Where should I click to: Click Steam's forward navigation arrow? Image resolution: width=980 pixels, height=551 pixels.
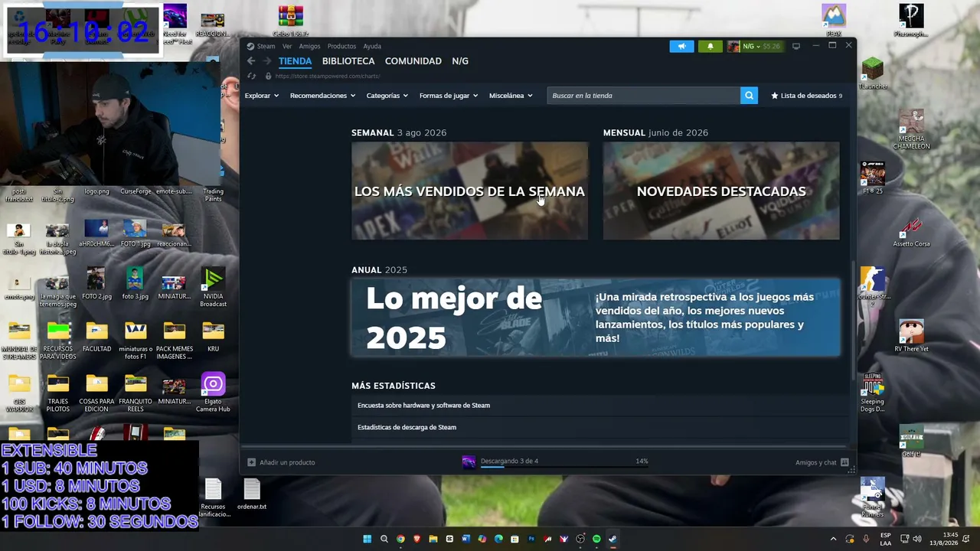coord(266,61)
